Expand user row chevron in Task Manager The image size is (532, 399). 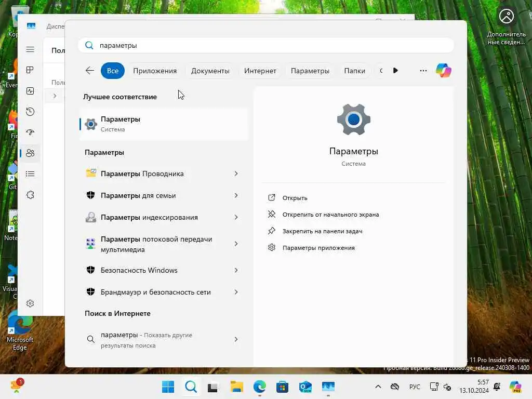(x=55, y=96)
